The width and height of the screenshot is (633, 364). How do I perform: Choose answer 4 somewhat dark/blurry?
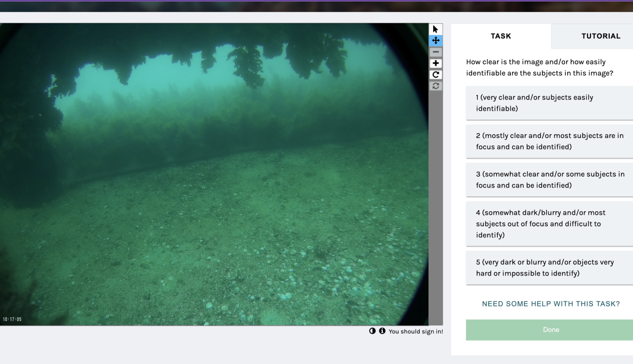(549, 224)
